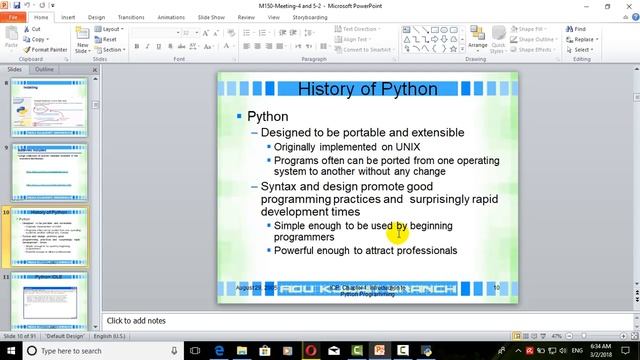The width and height of the screenshot is (640, 360).
Task: Open the Replace dropdown
Action: [x=582, y=39]
